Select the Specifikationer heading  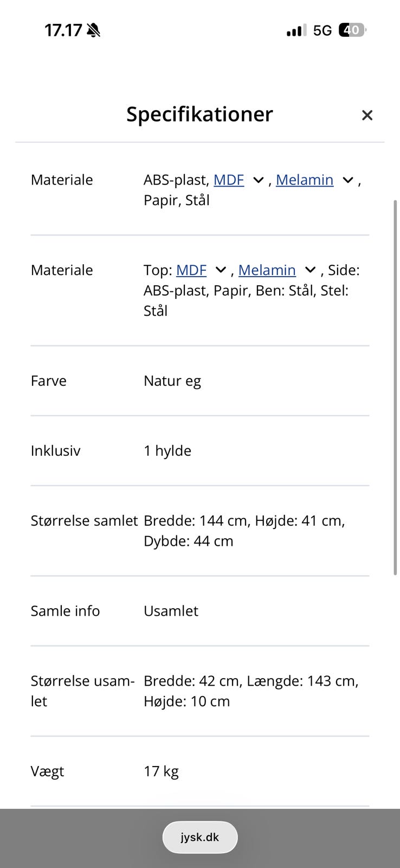199,114
